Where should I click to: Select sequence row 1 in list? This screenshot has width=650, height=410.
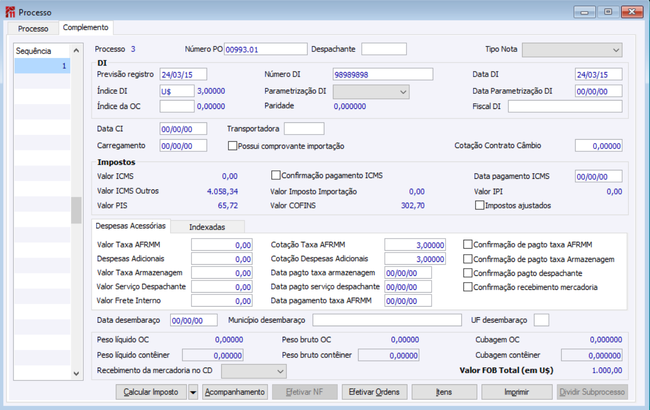tap(42, 66)
